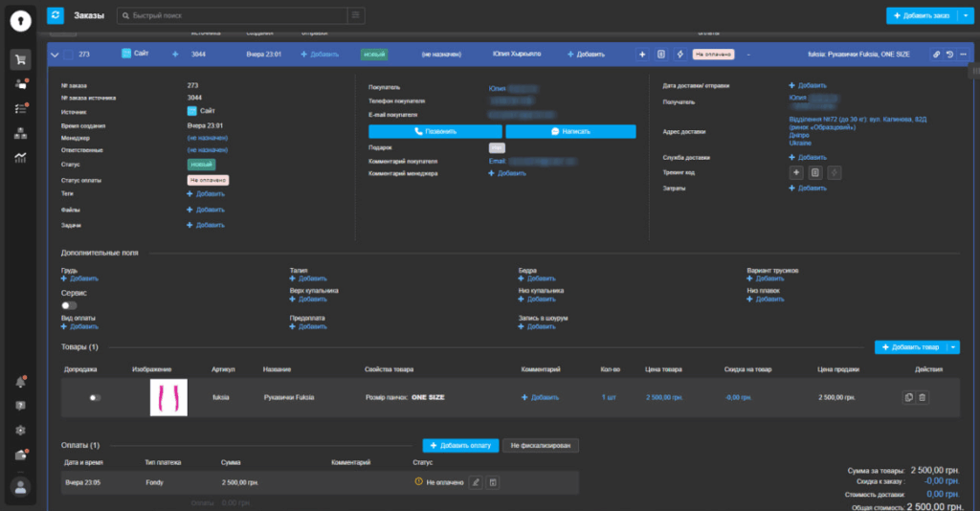
Task: Open the notifications bell in the sidebar
Action: [x=20, y=382]
